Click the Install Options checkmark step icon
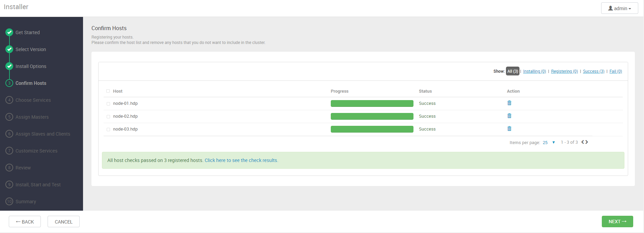Image resolution: width=644 pixels, height=233 pixels. point(9,66)
